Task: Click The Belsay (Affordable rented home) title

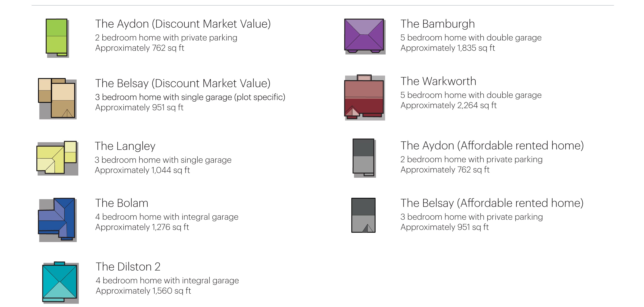Action: (492, 203)
